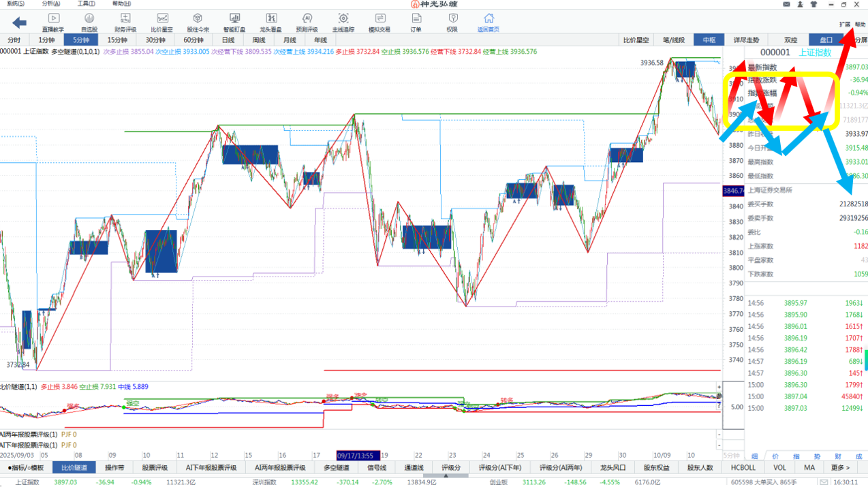Toggle the 笔/线段 overlay button
868x487 pixels.
(x=673, y=40)
